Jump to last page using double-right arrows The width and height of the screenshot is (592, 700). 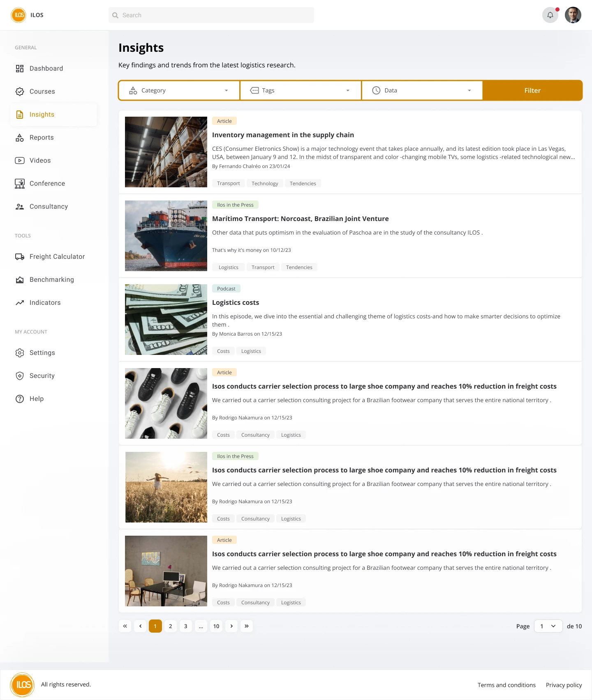(x=247, y=626)
